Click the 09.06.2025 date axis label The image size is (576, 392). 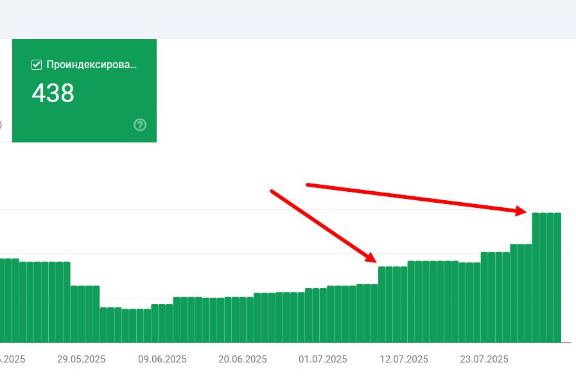point(162,359)
